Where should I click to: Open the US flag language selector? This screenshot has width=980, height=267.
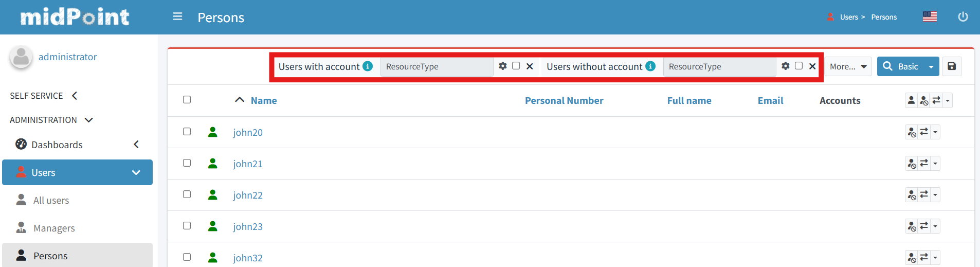[x=929, y=17]
